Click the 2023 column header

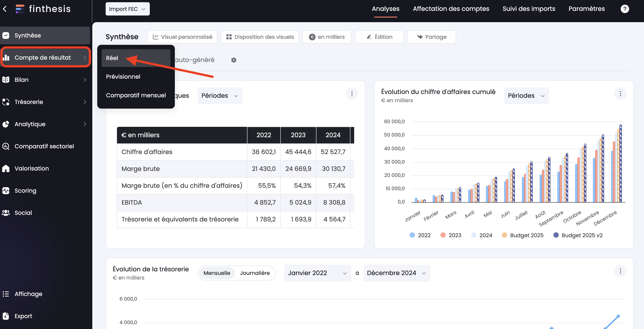pos(298,135)
